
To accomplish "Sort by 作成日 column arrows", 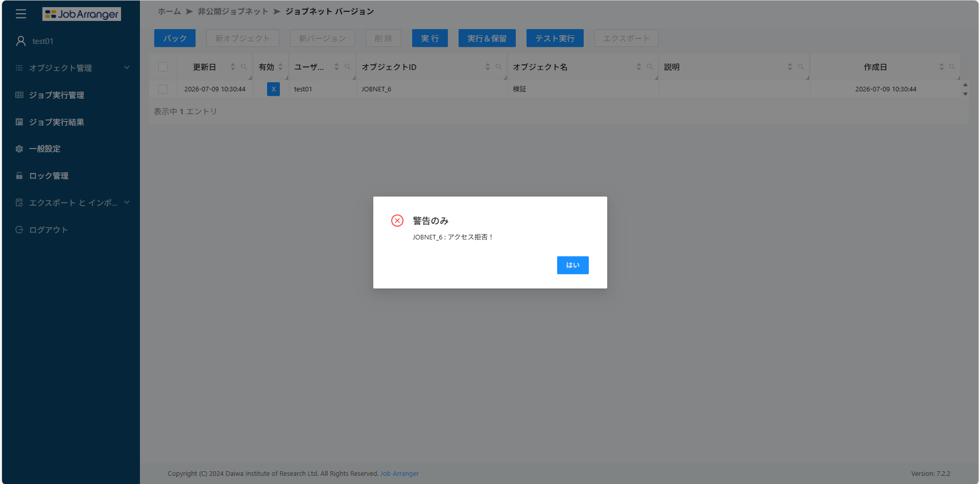I will tap(942, 67).
